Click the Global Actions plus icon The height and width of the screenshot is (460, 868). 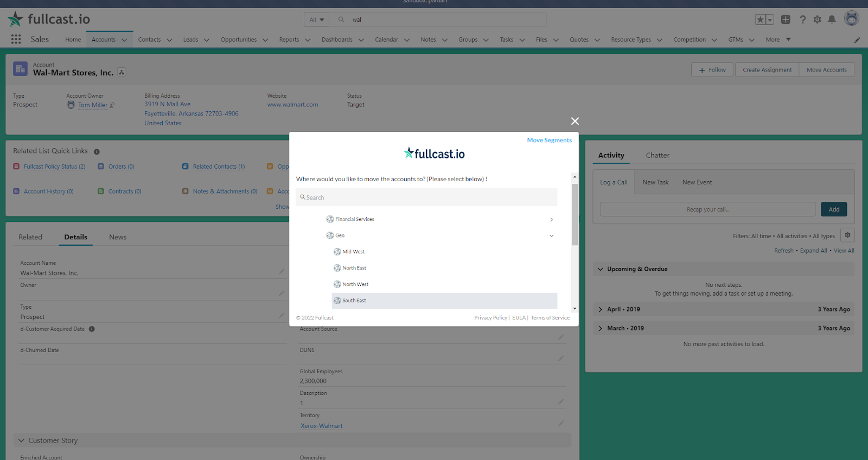coord(786,20)
